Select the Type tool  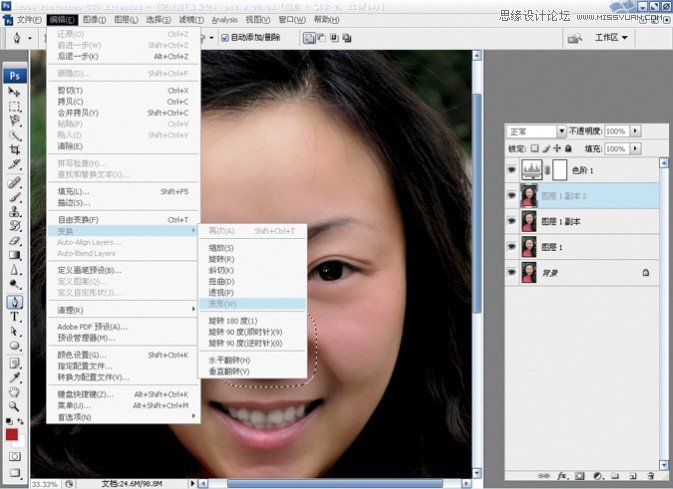14,317
